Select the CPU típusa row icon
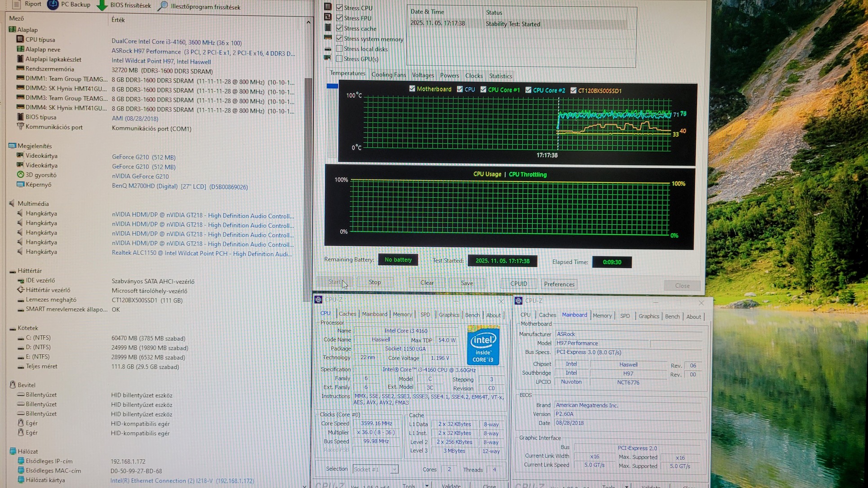The width and height of the screenshot is (868, 488). pos(20,40)
